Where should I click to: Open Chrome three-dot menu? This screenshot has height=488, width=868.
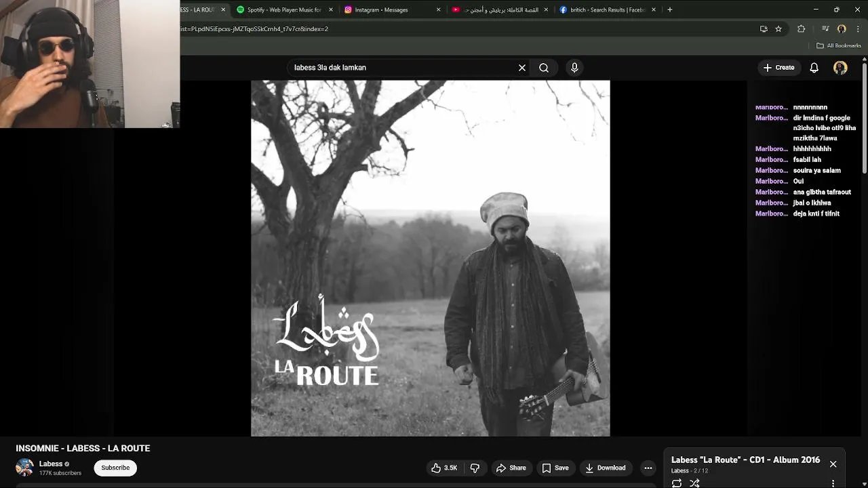click(859, 29)
